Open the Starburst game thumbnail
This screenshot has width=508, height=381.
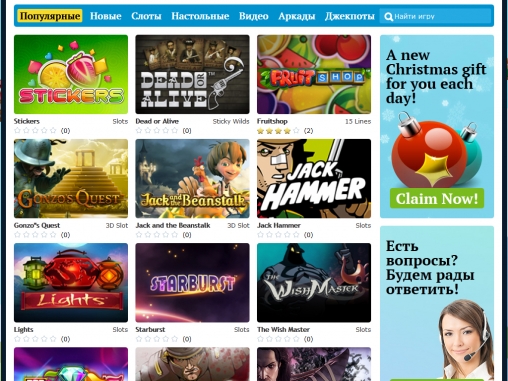pos(192,283)
